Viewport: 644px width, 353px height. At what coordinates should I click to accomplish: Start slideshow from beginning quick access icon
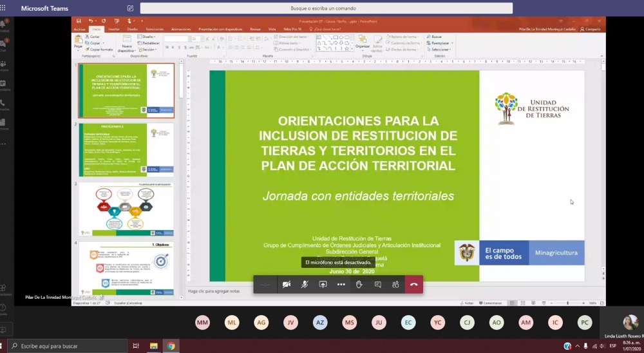[117, 21]
